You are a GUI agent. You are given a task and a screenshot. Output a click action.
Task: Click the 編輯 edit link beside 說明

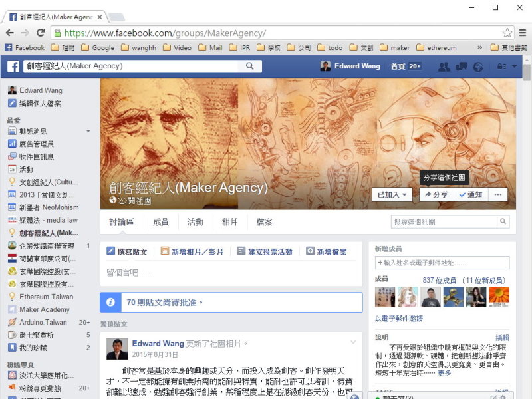(502, 338)
